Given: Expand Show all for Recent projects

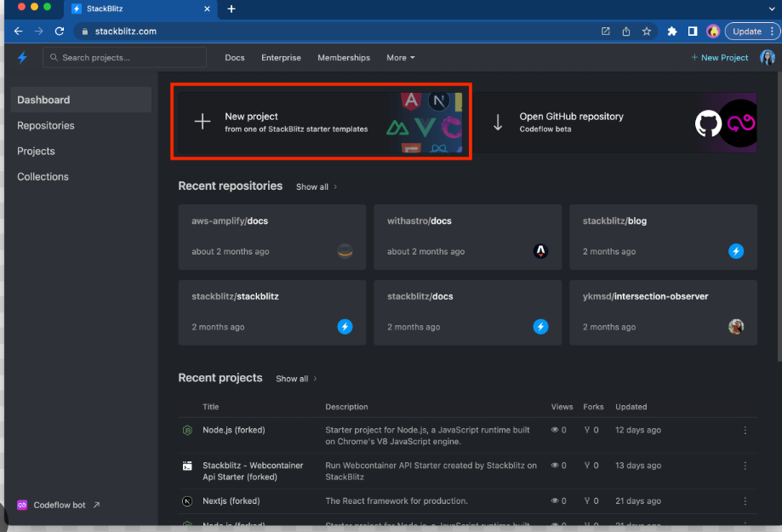Looking at the screenshot, I should click(296, 379).
